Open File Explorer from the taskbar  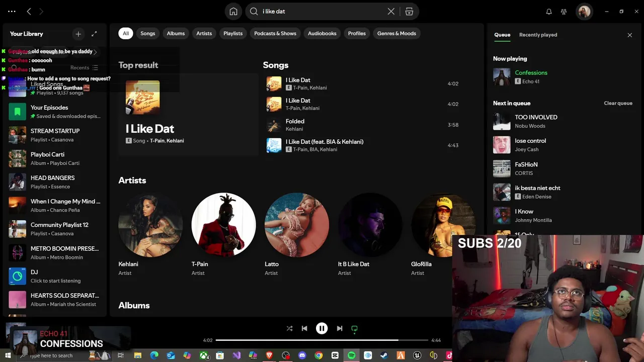pyautogui.click(x=138, y=355)
